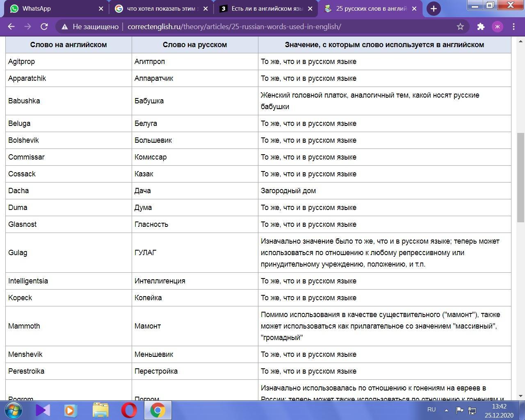Click the 'Glasnost' cell
This screenshot has width=525, height=420.
(68, 224)
